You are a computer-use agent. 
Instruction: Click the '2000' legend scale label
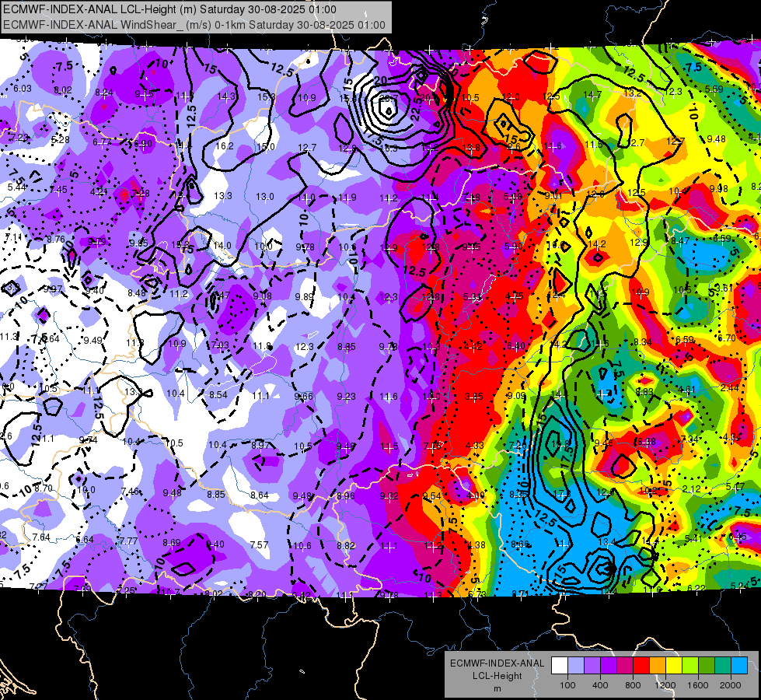pos(731,685)
